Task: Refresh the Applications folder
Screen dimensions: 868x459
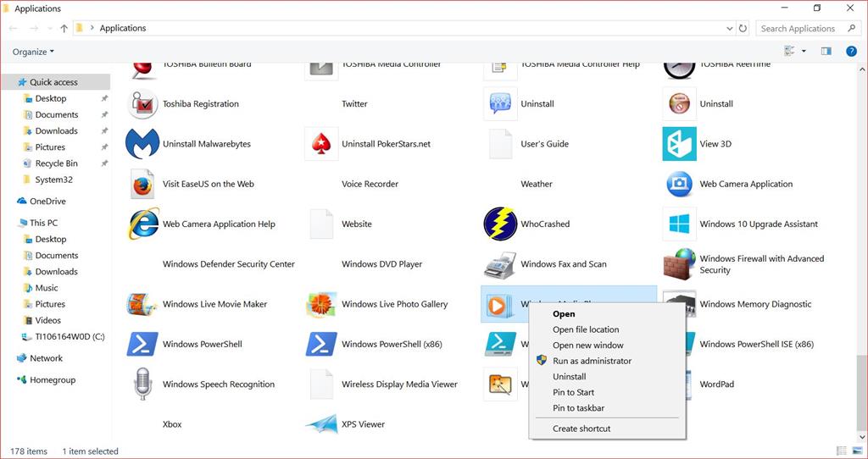Action: click(743, 28)
